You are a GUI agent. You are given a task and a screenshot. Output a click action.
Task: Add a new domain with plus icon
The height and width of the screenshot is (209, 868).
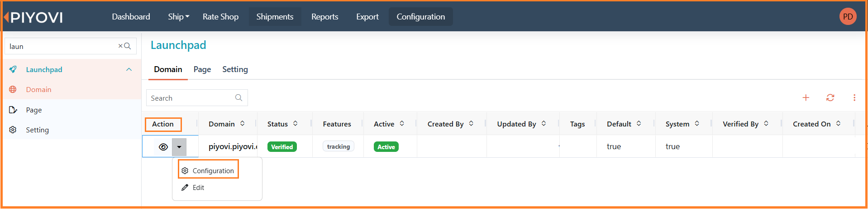click(806, 97)
